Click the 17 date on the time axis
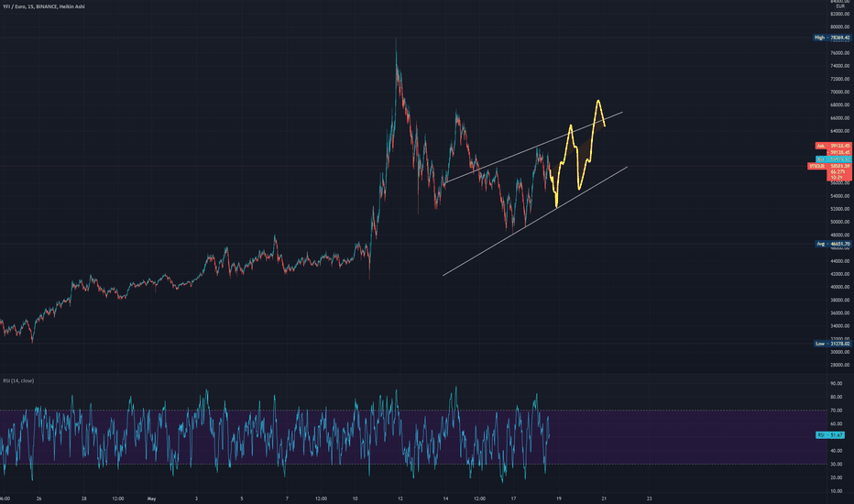854x504 pixels. (513, 498)
